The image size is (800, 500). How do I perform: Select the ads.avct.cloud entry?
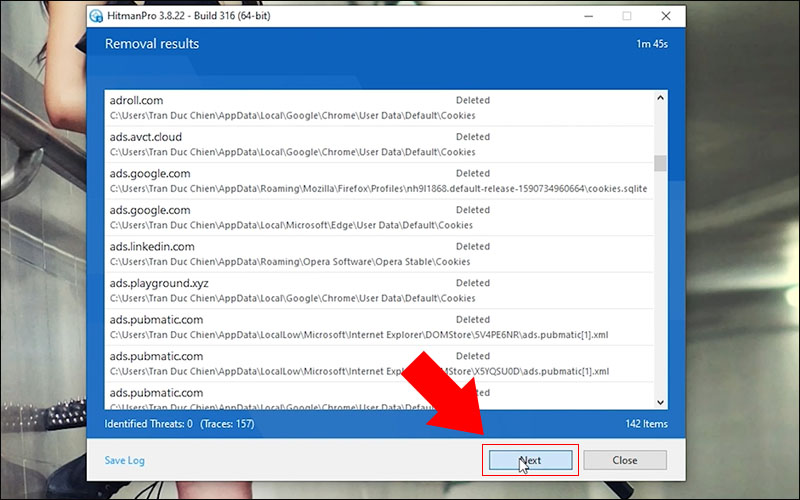click(x=379, y=144)
